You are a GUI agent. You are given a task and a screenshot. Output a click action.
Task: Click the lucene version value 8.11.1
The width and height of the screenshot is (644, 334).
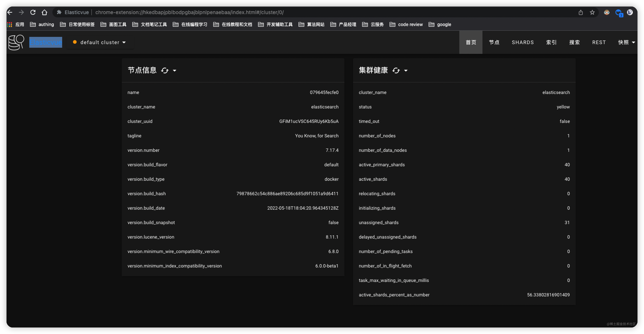click(x=332, y=237)
